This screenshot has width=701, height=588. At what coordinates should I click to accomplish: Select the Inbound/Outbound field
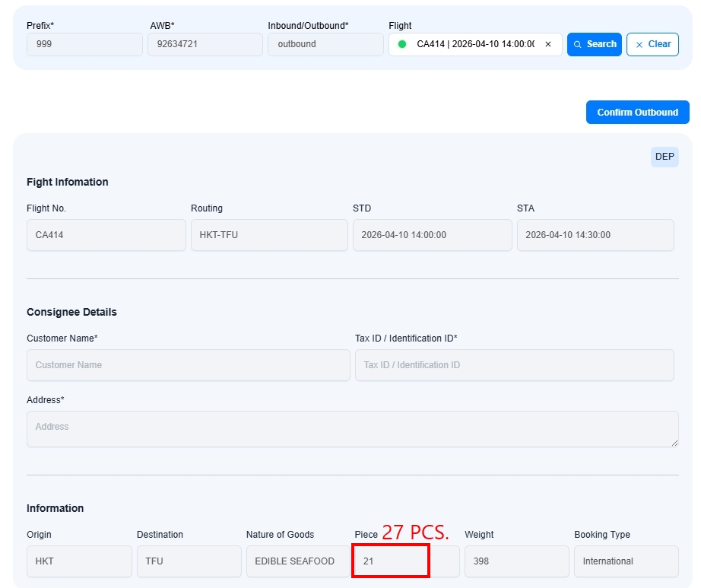(x=325, y=44)
